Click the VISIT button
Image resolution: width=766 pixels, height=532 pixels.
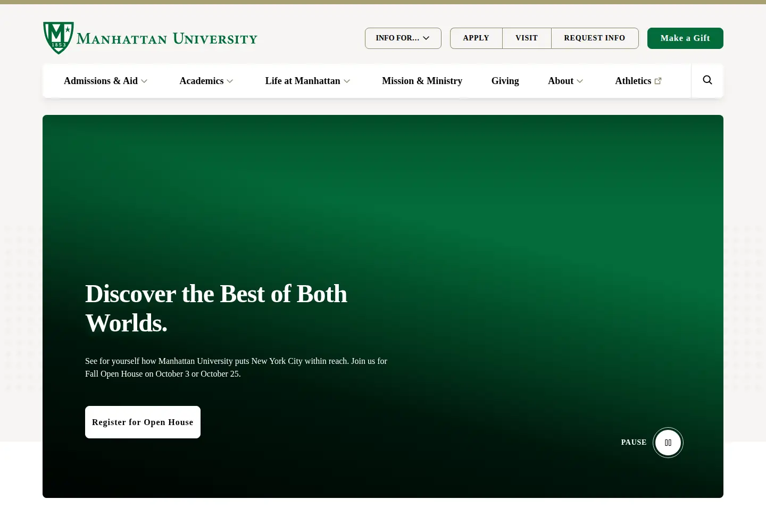[527, 38]
